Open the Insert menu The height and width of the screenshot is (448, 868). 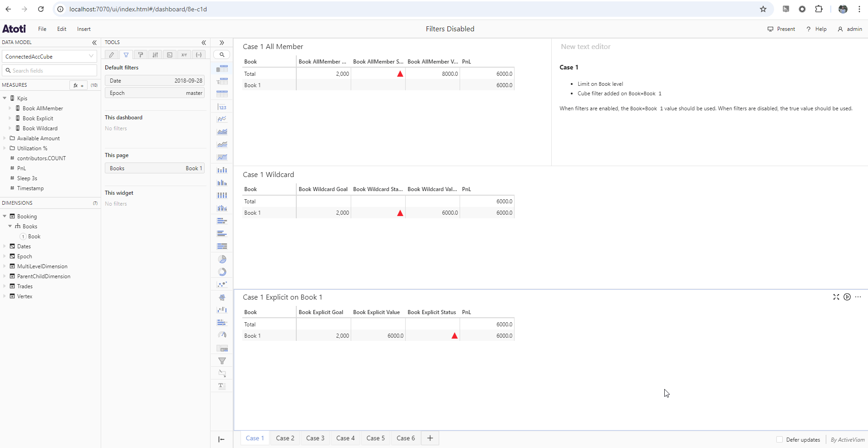[x=84, y=29]
